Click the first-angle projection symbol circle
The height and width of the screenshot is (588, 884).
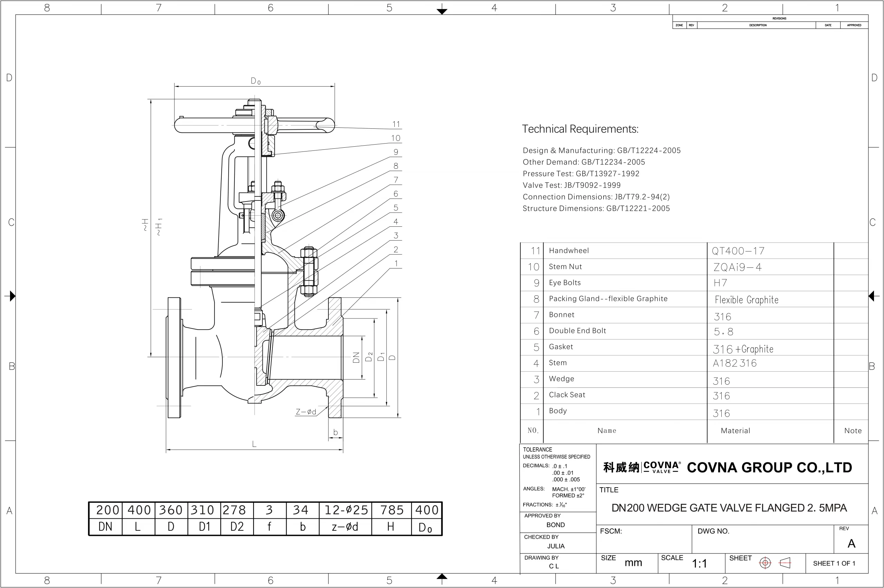pyautogui.click(x=765, y=563)
